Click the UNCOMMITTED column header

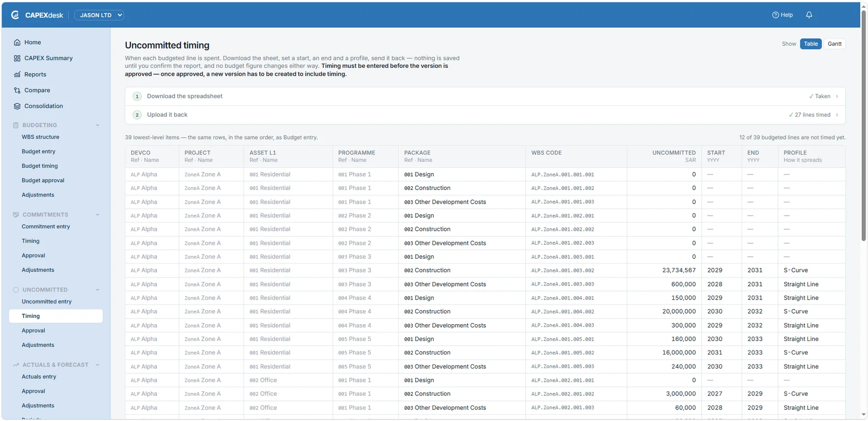(x=674, y=153)
